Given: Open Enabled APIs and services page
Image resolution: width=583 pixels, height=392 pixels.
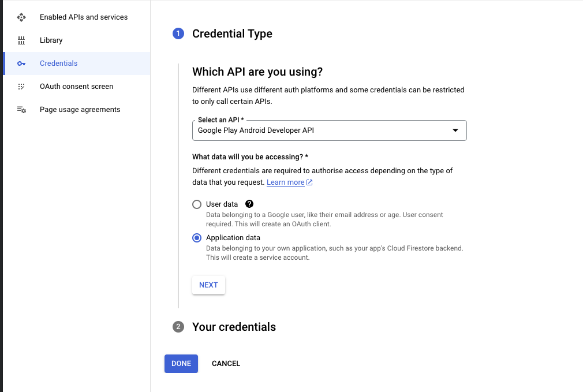Looking at the screenshot, I should [x=77, y=17].
